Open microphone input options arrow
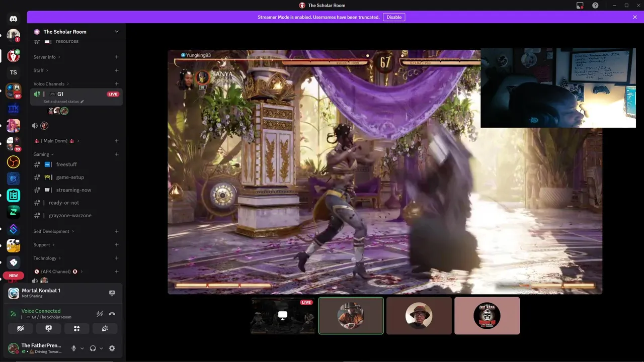The image size is (644, 362). click(x=82, y=348)
